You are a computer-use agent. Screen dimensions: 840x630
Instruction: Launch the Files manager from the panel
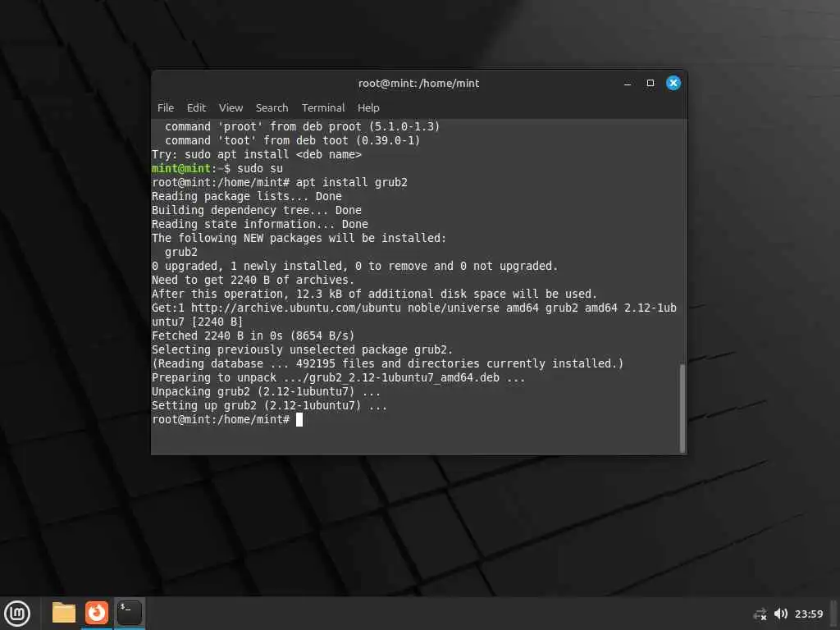pyautogui.click(x=64, y=613)
